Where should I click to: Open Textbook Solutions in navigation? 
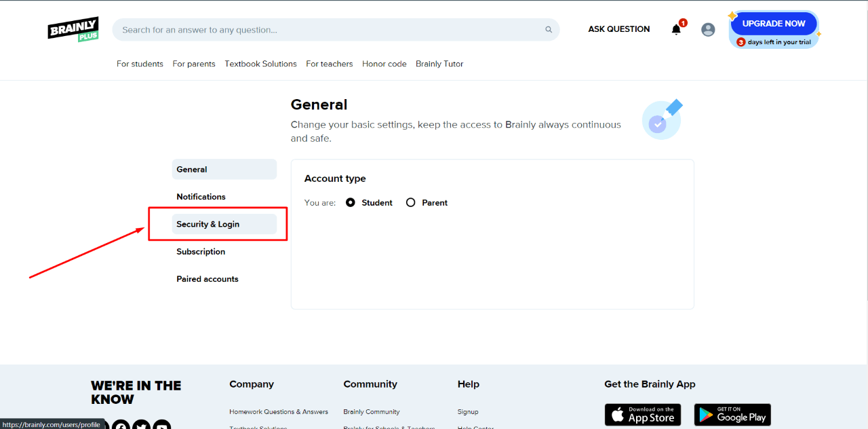point(261,64)
